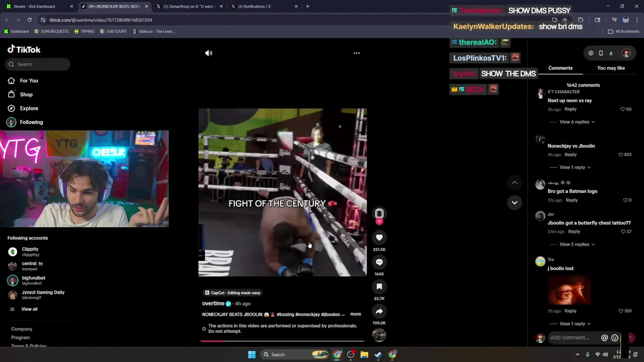Mute the TikTok video with the speaker icon
Screen dimensions: 644x362
(209, 53)
